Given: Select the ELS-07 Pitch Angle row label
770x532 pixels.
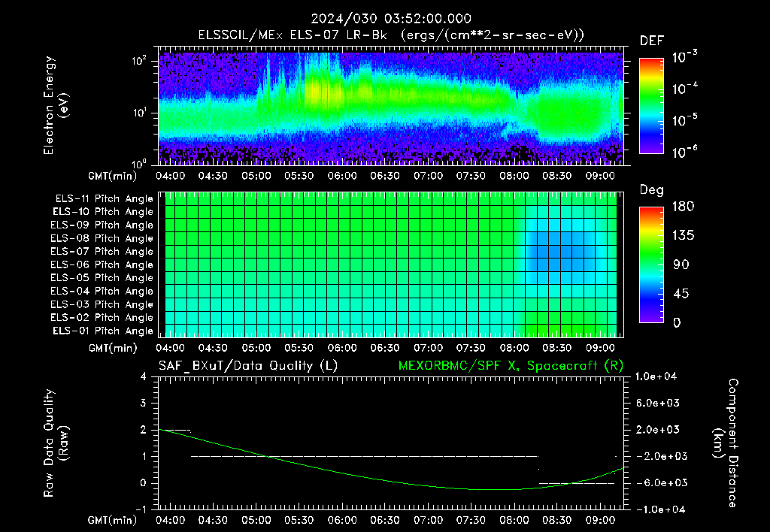Looking at the screenshot, I should tap(102, 252).
